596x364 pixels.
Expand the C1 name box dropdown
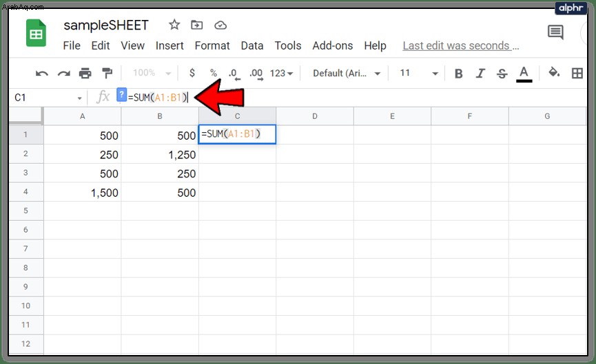pos(79,98)
